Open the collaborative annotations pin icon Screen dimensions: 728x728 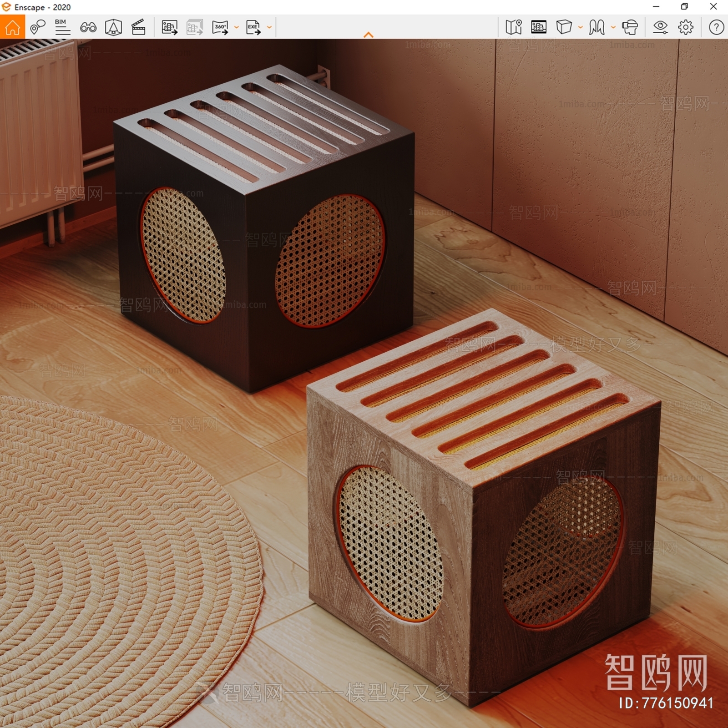(37, 27)
